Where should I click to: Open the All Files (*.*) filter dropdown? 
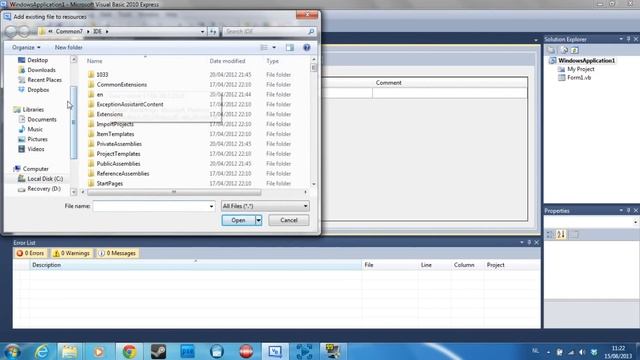coord(265,206)
